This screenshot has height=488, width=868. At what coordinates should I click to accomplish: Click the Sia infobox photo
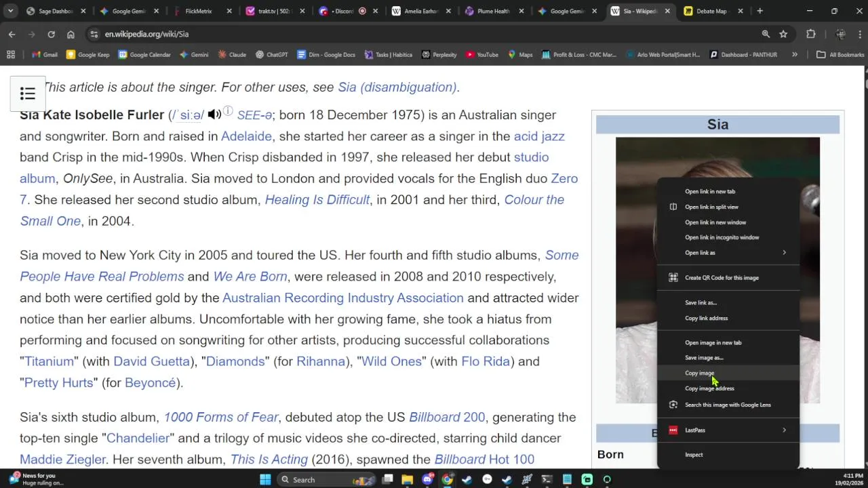[717, 270]
